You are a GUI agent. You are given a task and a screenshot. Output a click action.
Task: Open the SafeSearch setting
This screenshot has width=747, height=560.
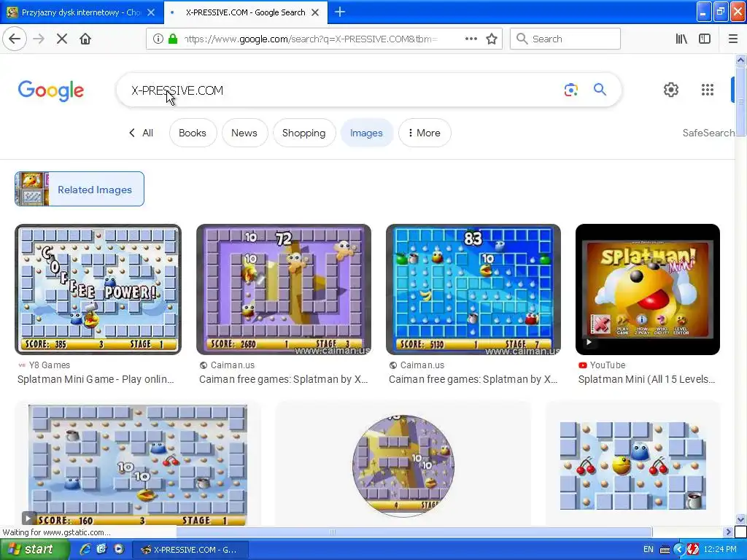[x=708, y=133]
